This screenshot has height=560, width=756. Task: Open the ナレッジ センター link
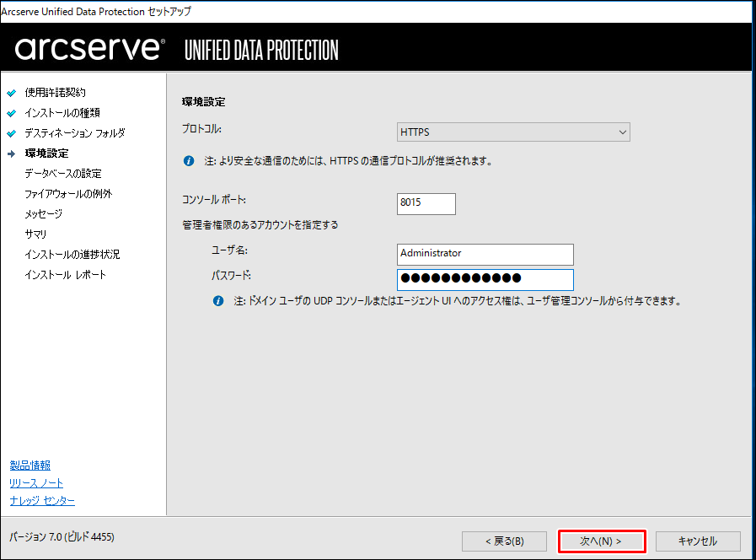(42, 501)
